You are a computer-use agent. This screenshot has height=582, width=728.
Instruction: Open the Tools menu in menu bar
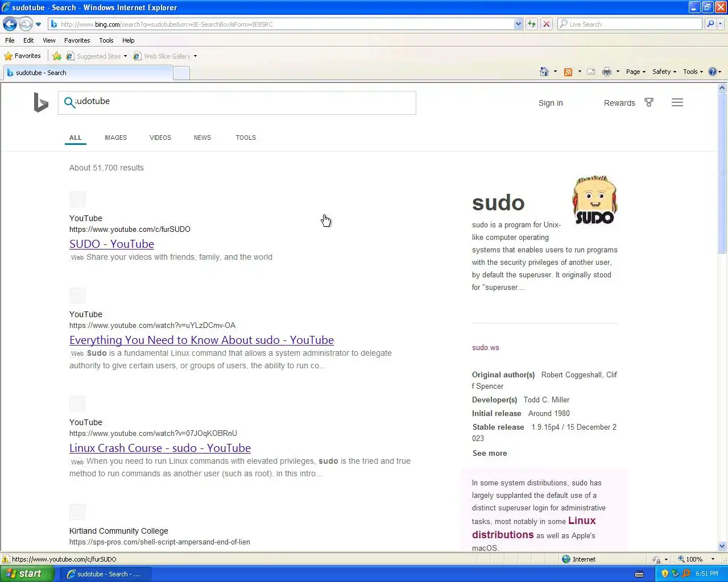(x=106, y=40)
